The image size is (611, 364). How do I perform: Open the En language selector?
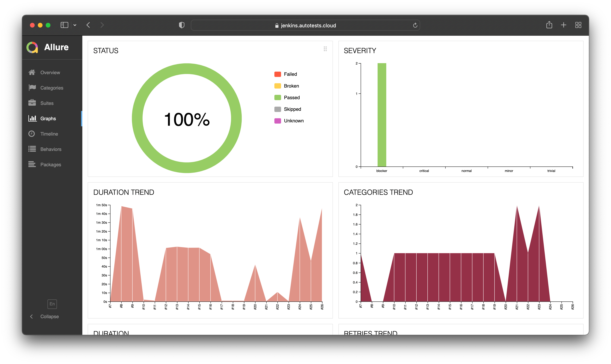[x=52, y=304]
